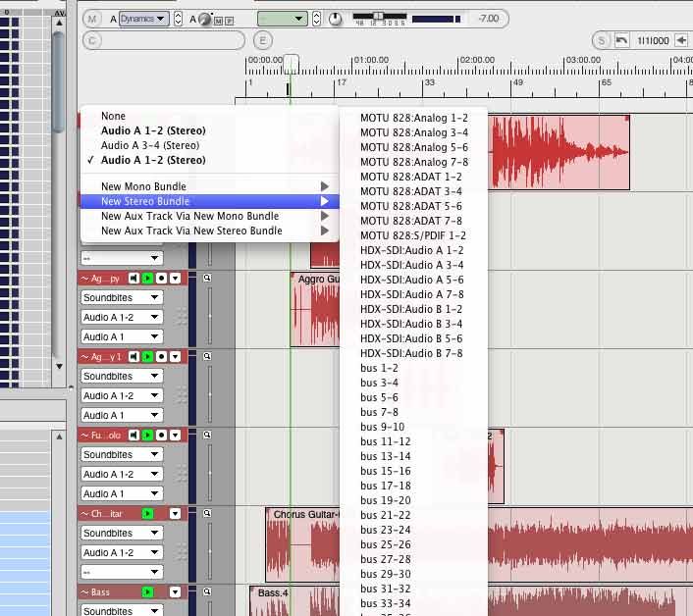Click the magnifier zoom icon on Fu...olo track

[x=207, y=435]
